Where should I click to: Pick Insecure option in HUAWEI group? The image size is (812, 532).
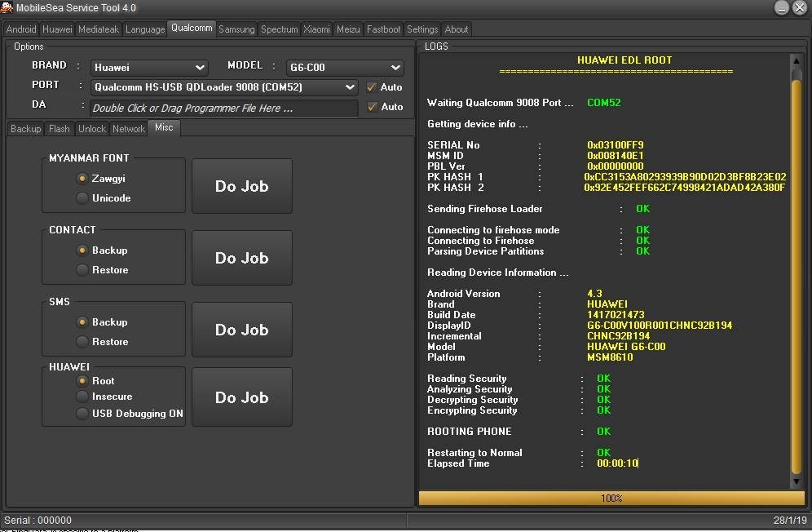tap(82, 397)
